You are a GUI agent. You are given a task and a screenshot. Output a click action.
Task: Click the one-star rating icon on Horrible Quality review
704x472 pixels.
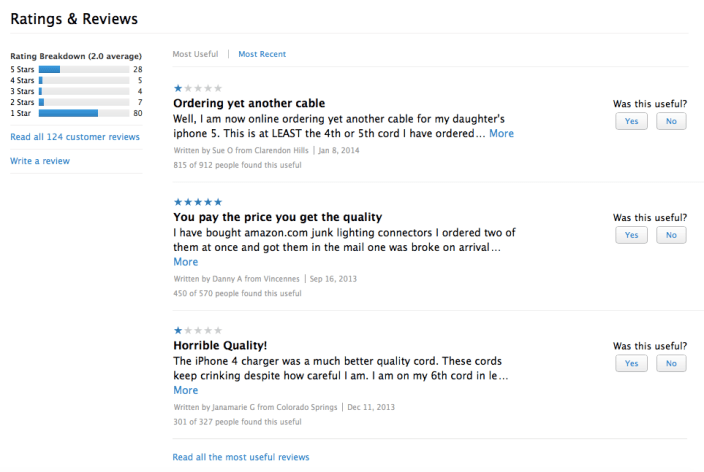198,329
